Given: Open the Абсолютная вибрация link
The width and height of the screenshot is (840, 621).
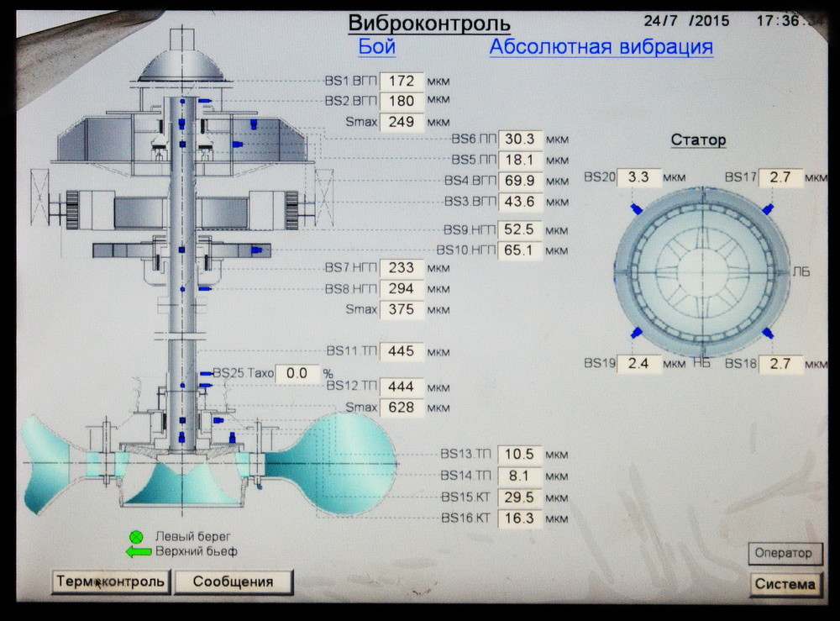Looking at the screenshot, I should coord(601,47).
